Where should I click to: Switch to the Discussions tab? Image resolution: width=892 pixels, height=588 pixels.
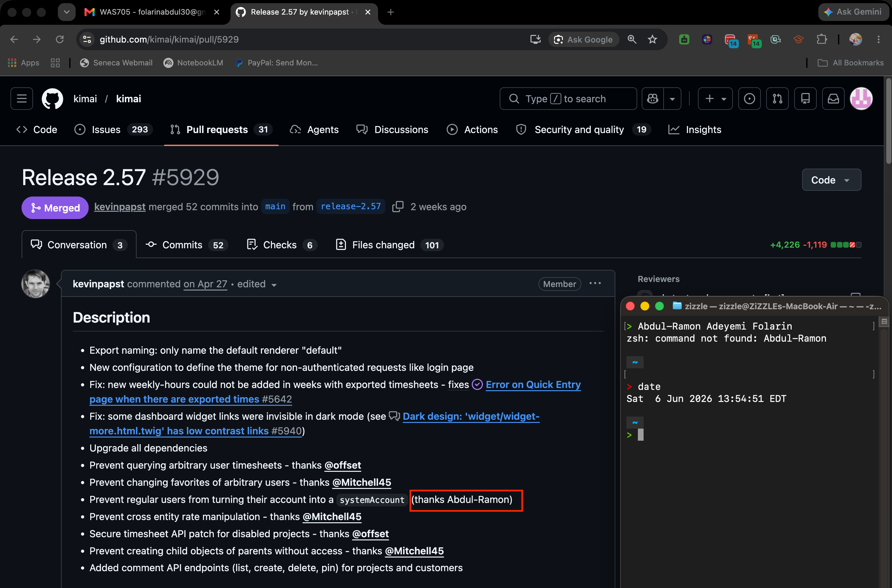pos(392,129)
